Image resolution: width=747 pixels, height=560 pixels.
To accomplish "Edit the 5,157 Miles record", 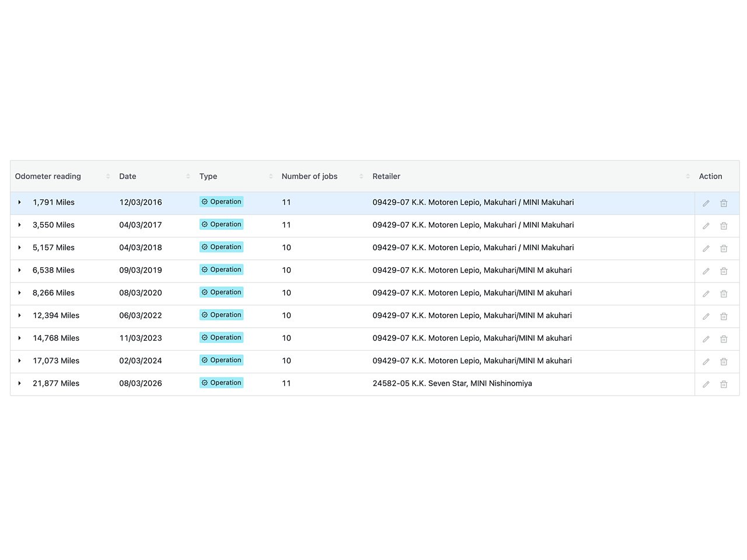I will (x=706, y=249).
